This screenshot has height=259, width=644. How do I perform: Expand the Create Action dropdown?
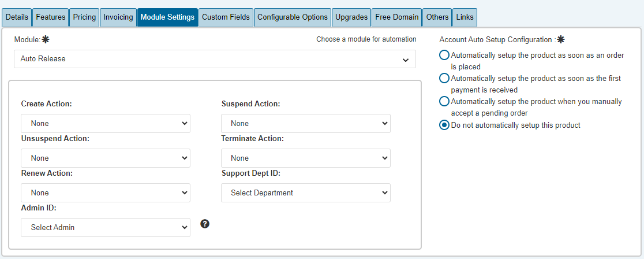(106, 124)
